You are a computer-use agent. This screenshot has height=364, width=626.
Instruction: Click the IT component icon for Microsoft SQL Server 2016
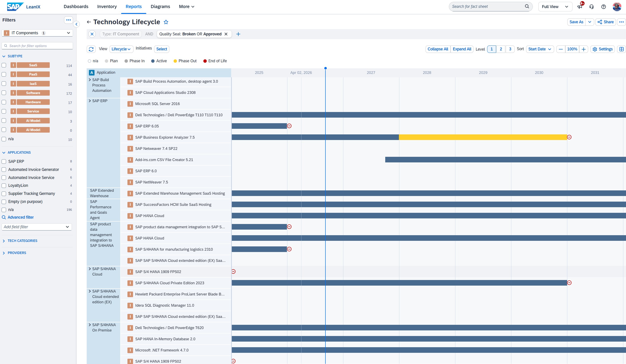[130, 104]
